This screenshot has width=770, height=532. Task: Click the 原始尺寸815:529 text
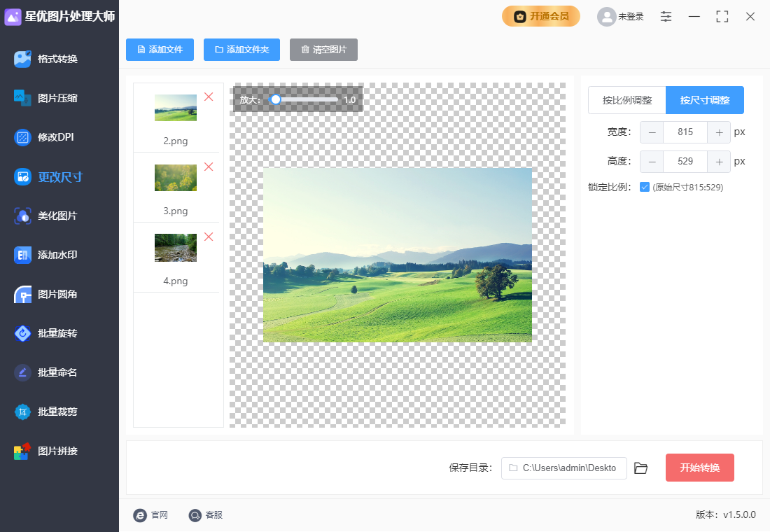(688, 187)
